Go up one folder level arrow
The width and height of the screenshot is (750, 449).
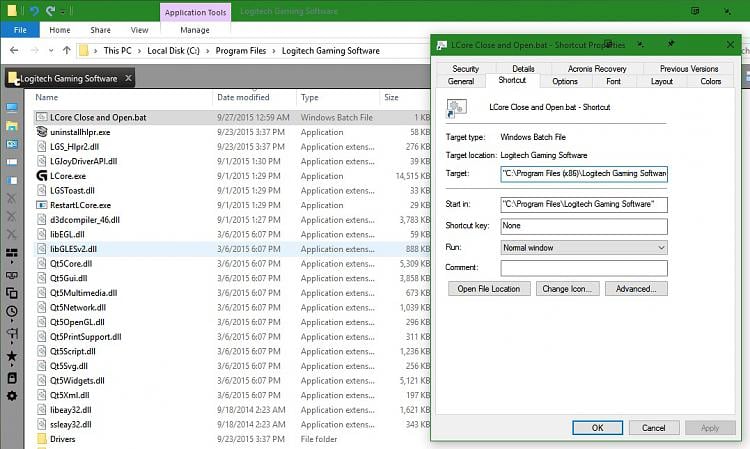click(66, 50)
